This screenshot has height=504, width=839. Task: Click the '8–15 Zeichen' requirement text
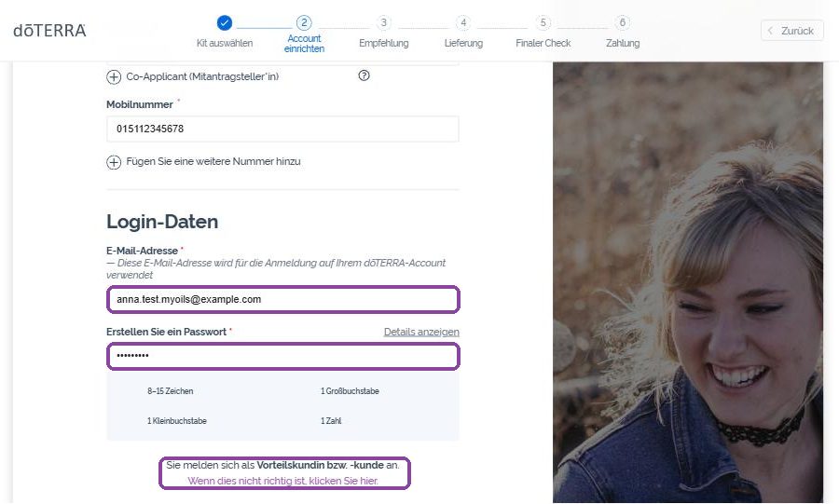171,391
